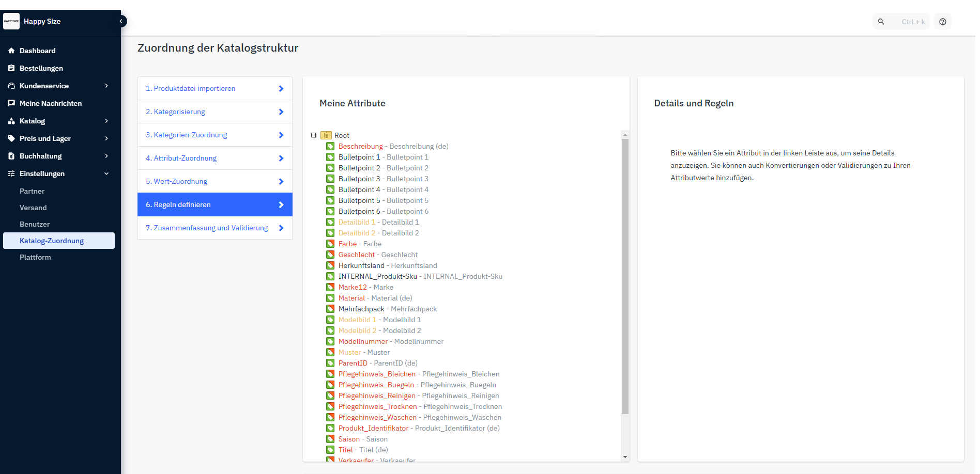Screen dimensions: 980x474
Task: Open Meine Nachrichten in the sidebar
Action: (51, 103)
